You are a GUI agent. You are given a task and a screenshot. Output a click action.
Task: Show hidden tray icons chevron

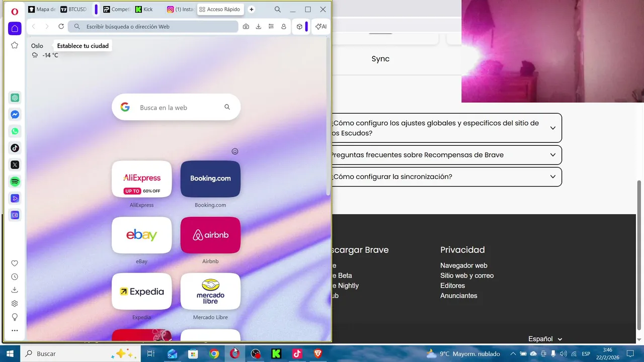[513, 354]
